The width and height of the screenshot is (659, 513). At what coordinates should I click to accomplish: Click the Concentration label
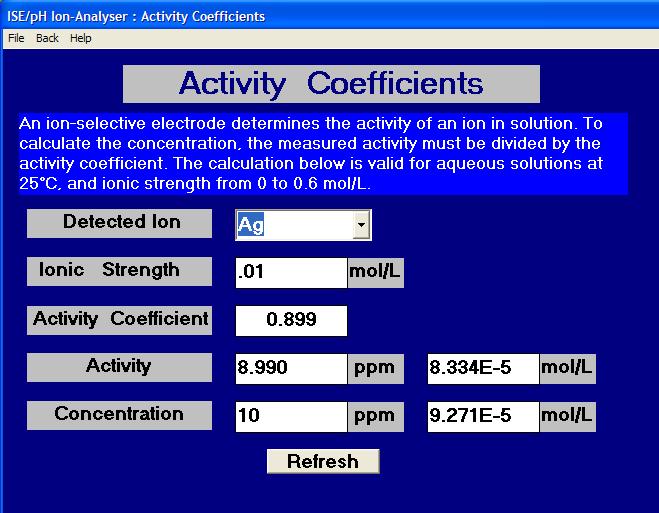pyautogui.click(x=119, y=415)
